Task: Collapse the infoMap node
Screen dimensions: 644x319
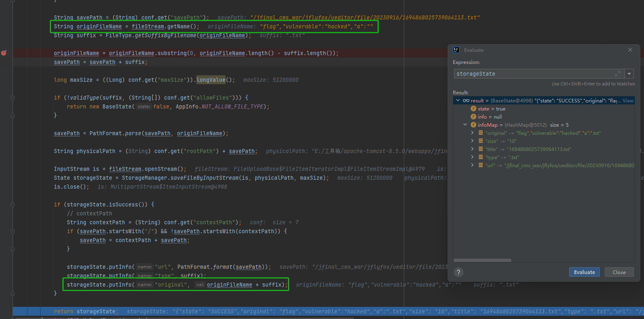Action: (x=465, y=125)
